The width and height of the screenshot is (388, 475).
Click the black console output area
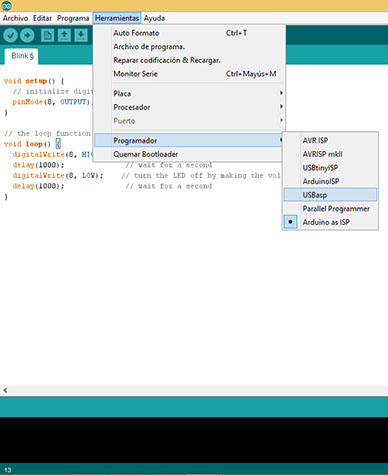pyautogui.click(x=194, y=440)
